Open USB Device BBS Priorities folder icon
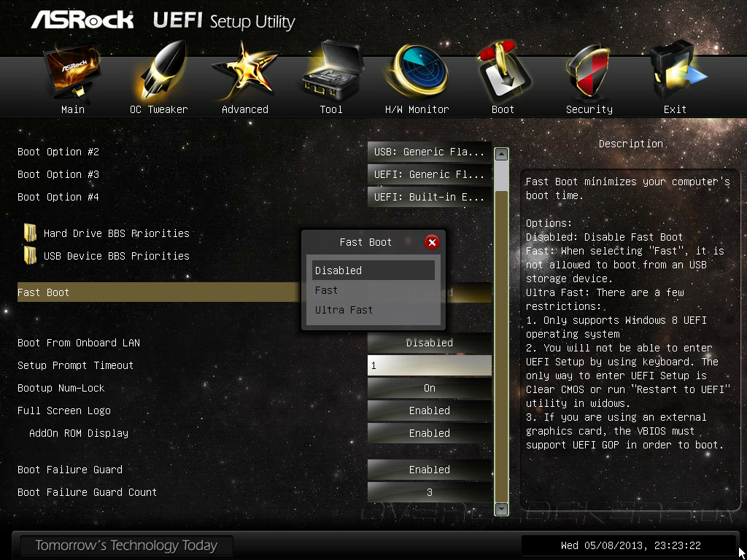The image size is (747, 560). click(x=30, y=256)
